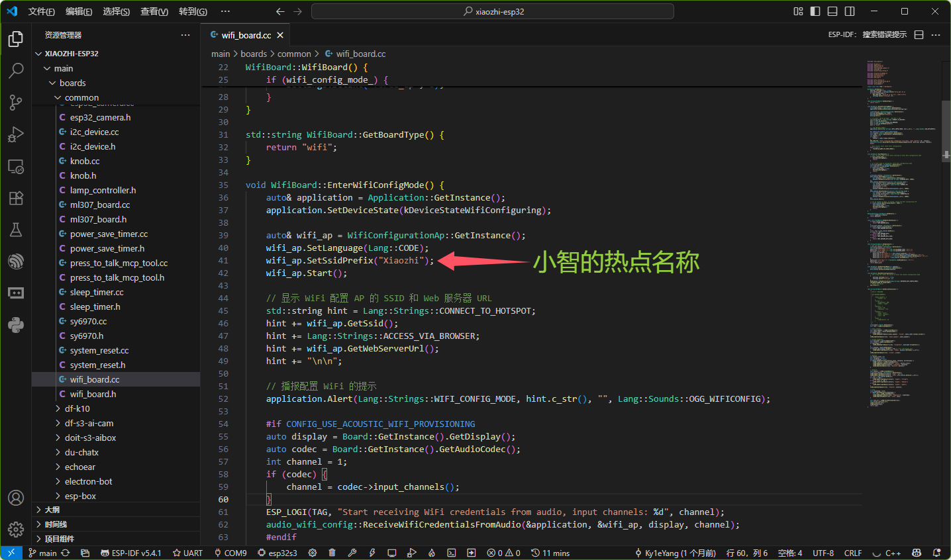Toggle the primary sidebar visibility
This screenshot has height=560, width=951.
[x=815, y=11]
